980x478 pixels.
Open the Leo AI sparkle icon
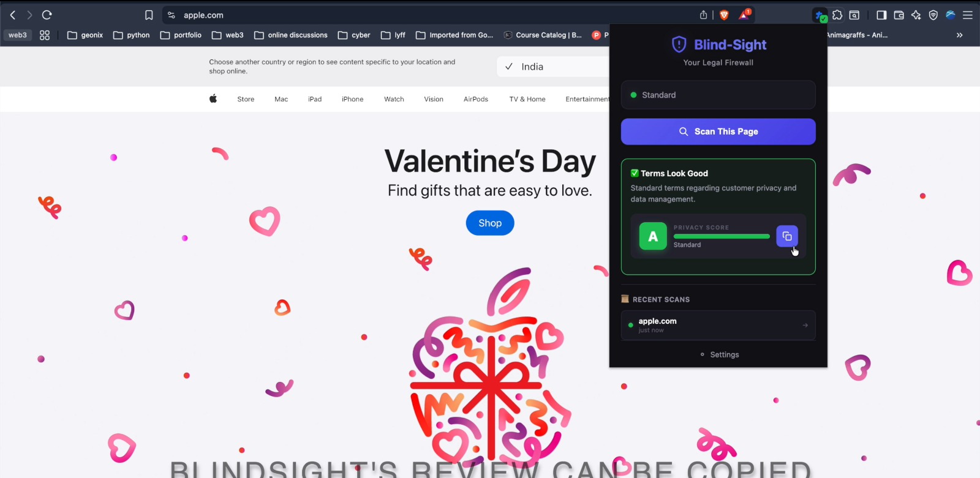pyautogui.click(x=916, y=15)
